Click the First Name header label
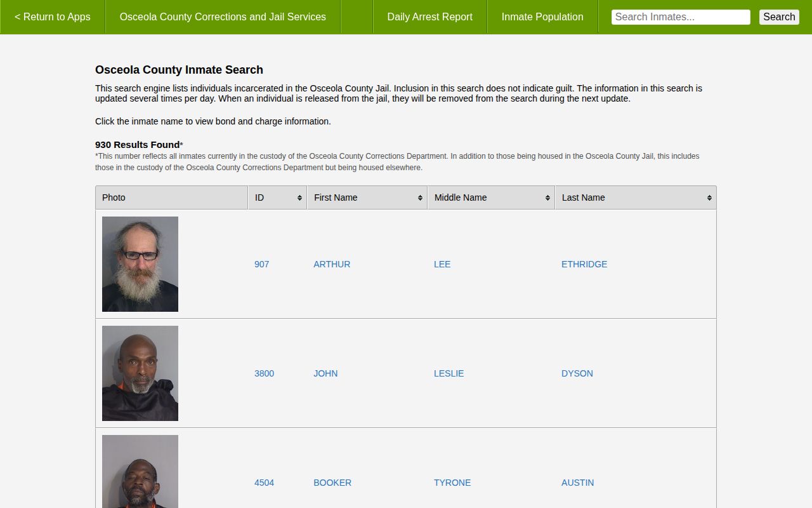This screenshot has width=812, height=508. click(x=336, y=197)
